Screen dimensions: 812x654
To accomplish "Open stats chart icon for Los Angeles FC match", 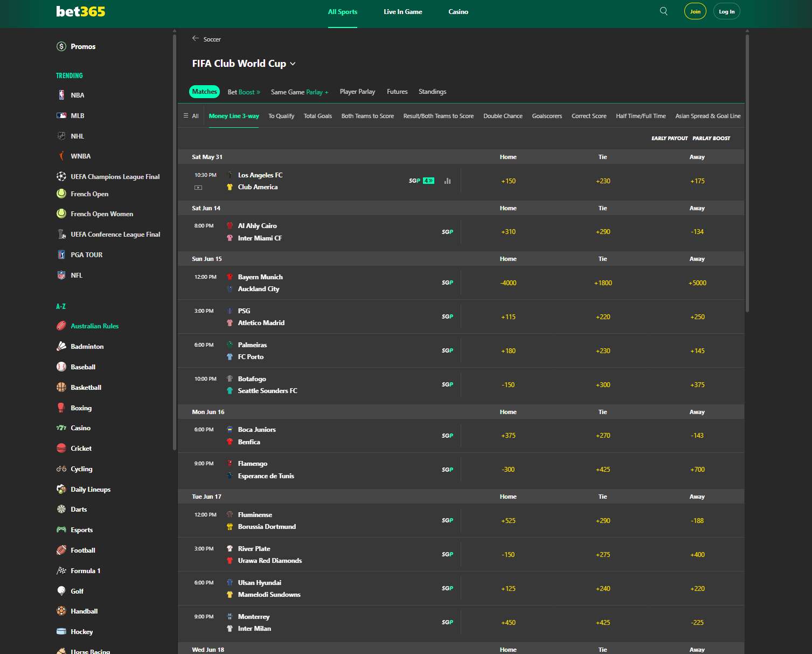I will (x=447, y=181).
